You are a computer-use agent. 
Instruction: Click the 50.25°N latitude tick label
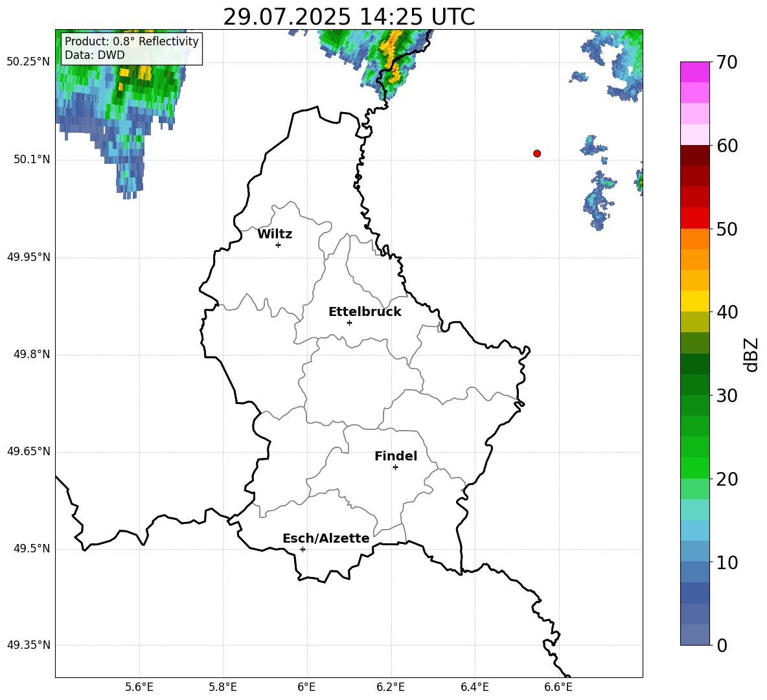click(29, 62)
